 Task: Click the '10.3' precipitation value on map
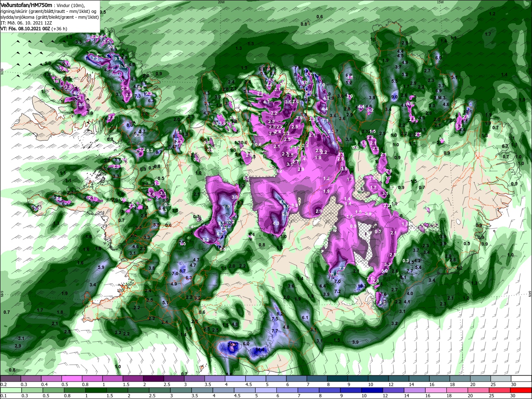(362, 286)
